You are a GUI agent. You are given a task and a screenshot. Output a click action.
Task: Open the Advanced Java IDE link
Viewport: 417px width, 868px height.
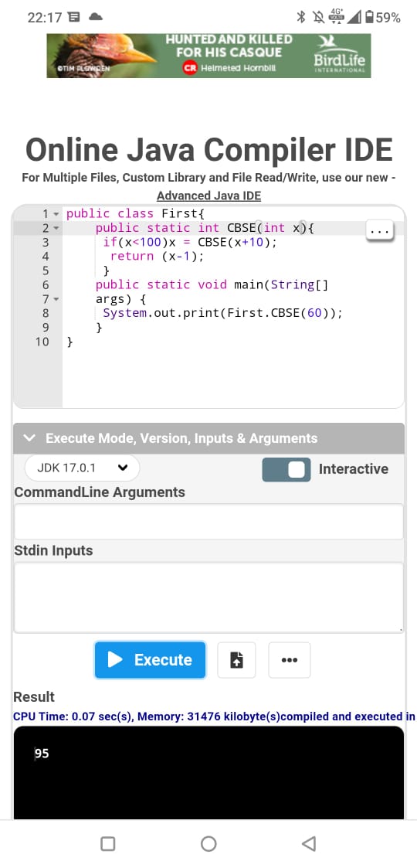coord(208,196)
